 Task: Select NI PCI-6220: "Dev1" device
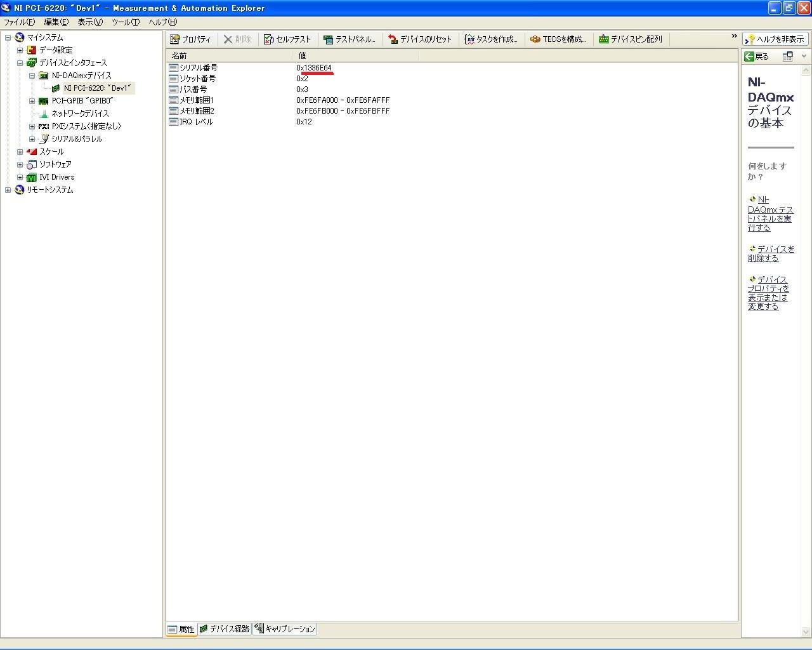click(x=97, y=88)
